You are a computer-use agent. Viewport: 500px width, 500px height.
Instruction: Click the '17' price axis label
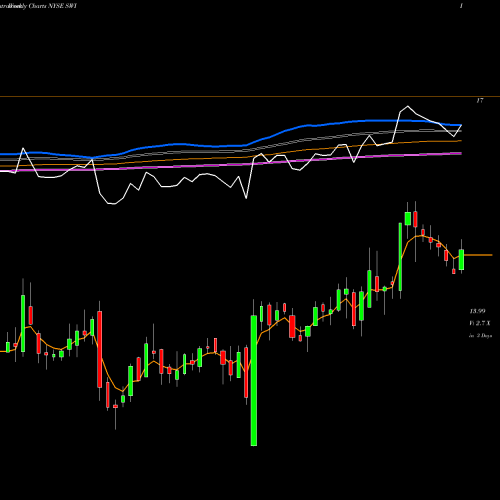(x=480, y=100)
